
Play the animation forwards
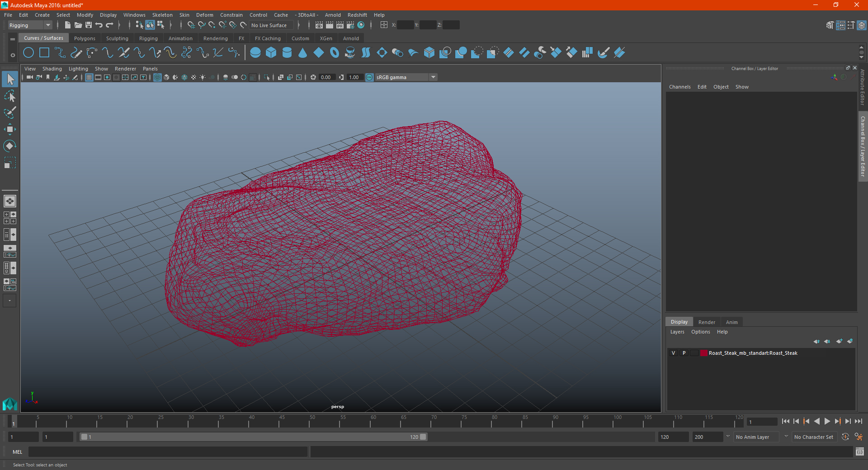pos(827,421)
